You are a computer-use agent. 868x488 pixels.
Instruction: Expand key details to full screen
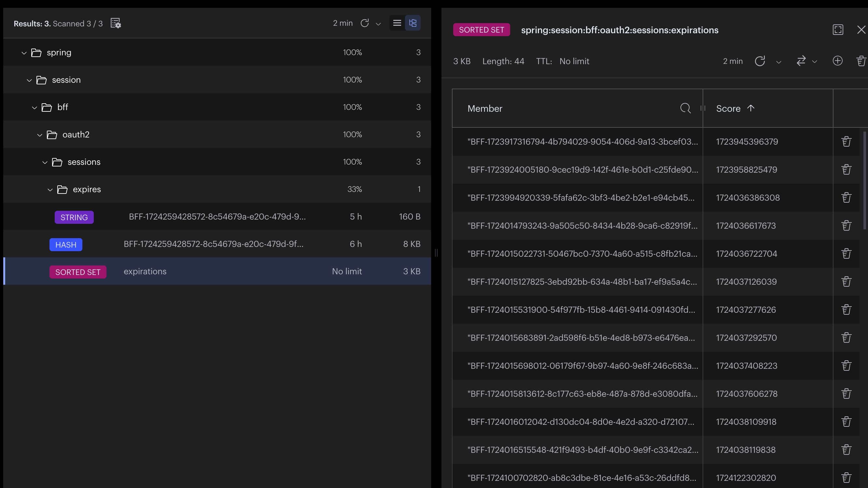[838, 30]
